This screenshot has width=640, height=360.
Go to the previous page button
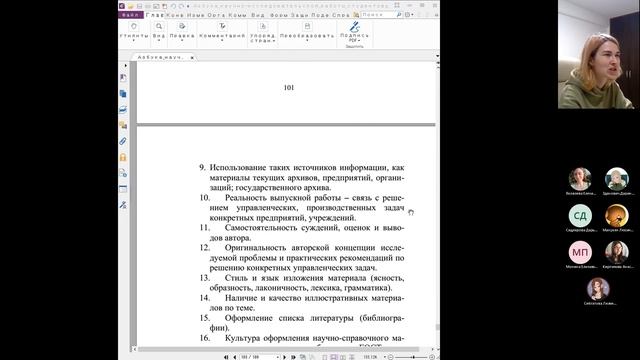tap(234, 357)
